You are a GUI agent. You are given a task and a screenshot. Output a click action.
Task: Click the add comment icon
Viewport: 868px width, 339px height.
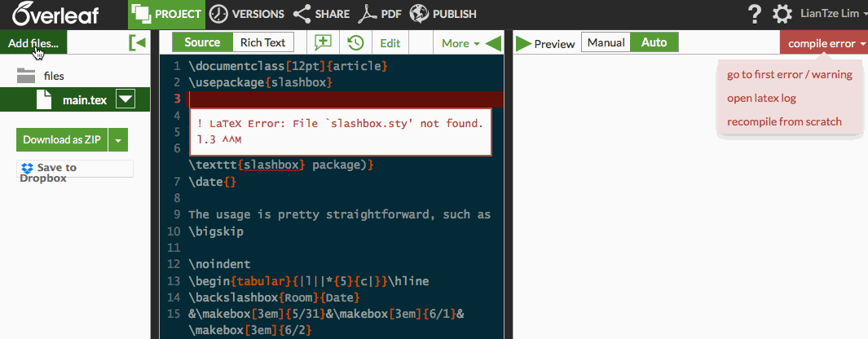(x=324, y=43)
